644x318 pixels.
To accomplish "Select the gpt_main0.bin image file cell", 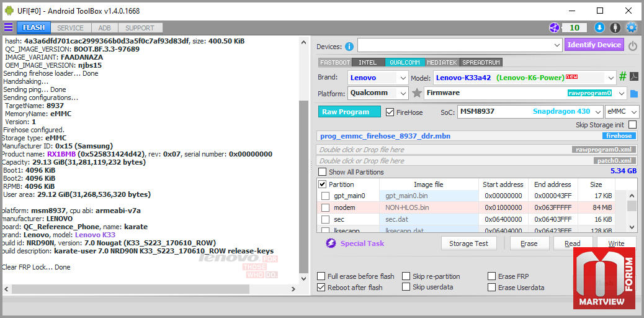I will (429, 196).
